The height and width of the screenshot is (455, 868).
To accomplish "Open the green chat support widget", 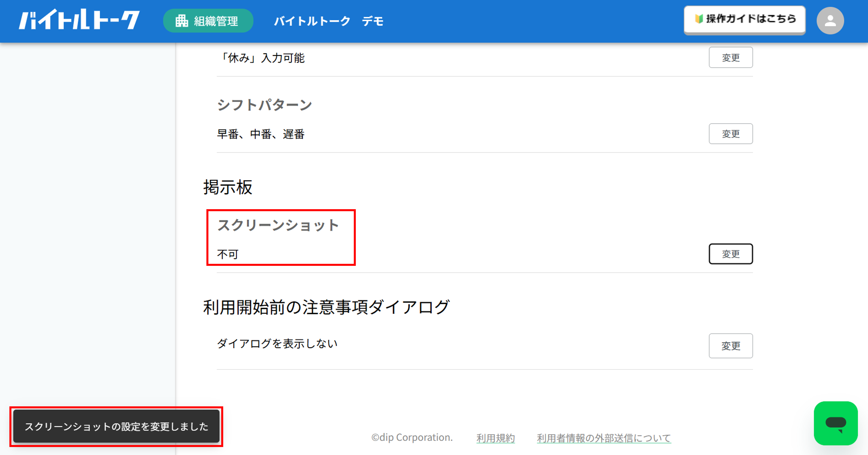I will click(x=836, y=423).
